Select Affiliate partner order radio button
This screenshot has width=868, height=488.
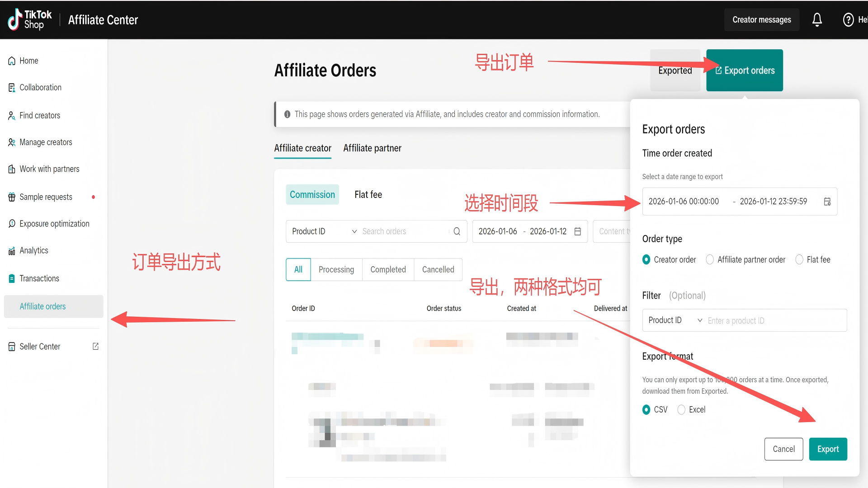(710, 259)
